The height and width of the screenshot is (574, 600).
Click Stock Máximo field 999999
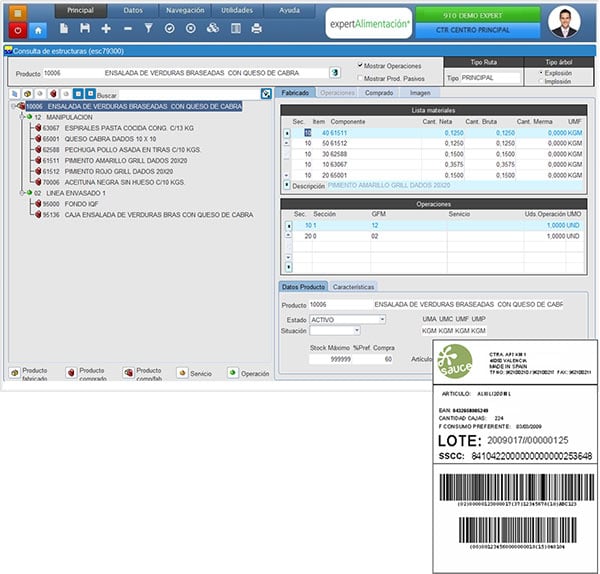330,359
